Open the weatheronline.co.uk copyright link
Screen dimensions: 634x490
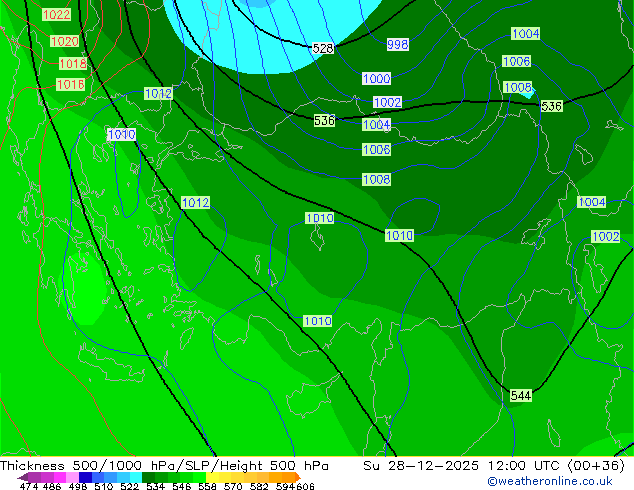pos(550,481)
